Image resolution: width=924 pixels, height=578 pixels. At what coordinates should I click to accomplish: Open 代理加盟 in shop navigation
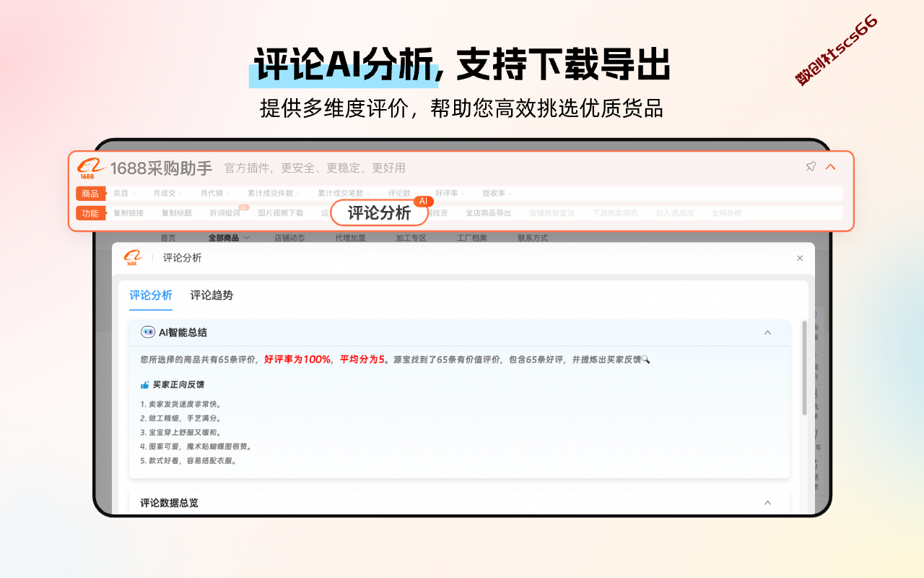coord(350,238)
